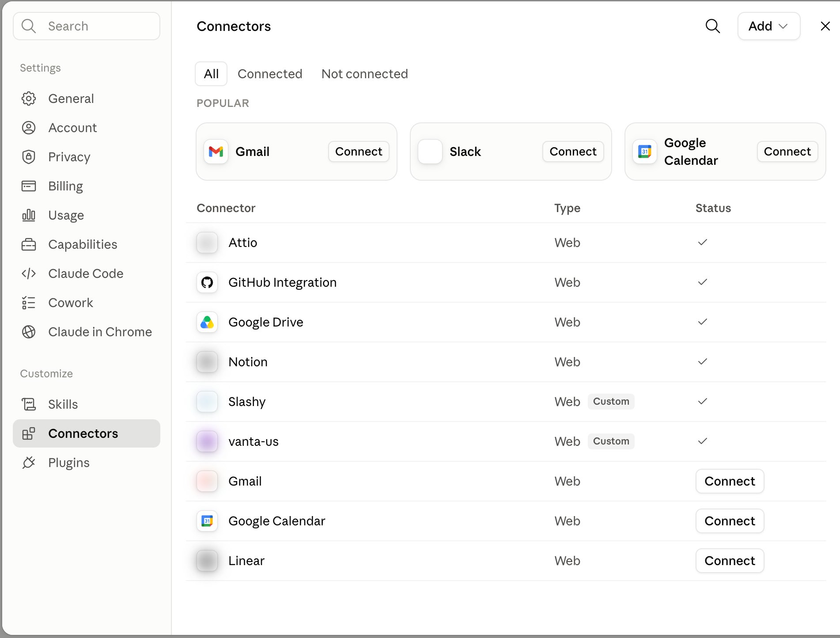Screen dimensions: 840x638
Task: Click the Linear row icon
Action: (x=207, y=561)
